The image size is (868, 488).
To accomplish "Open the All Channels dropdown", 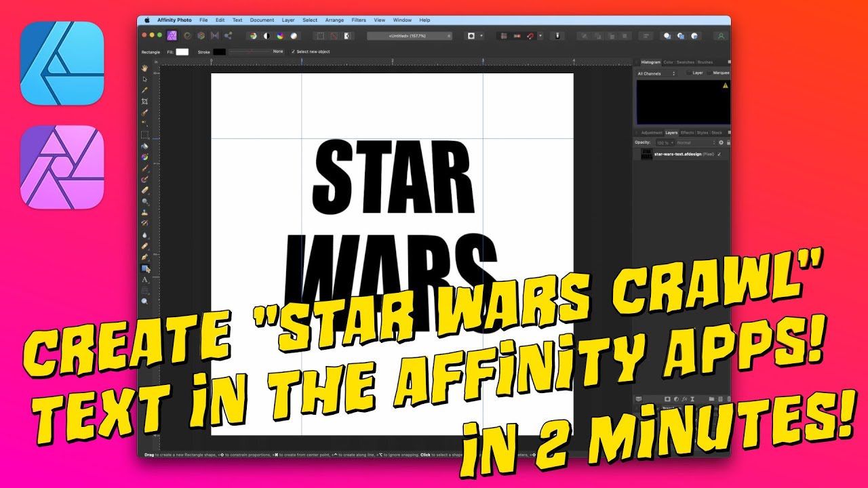I will pos(657,73).
